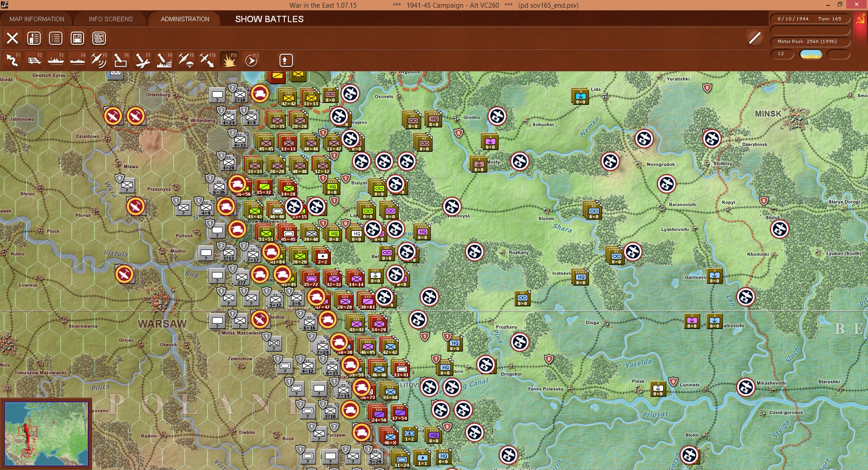This screenshot has height=470, width=868.
Task: Toggle the F11 show battles explosion icon
Action: coord(229,60)
